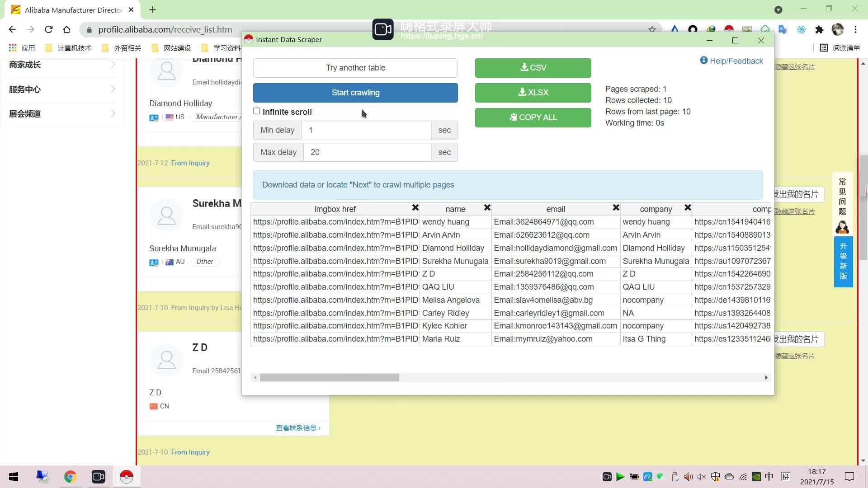Open 升级新版 side button

click(843, 261)
